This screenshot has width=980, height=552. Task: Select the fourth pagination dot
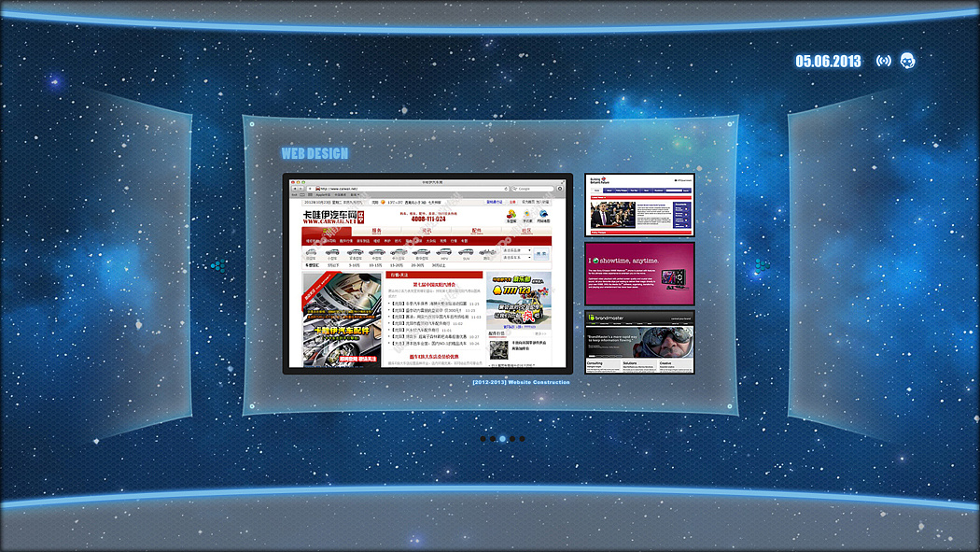(x=512, y=439)
